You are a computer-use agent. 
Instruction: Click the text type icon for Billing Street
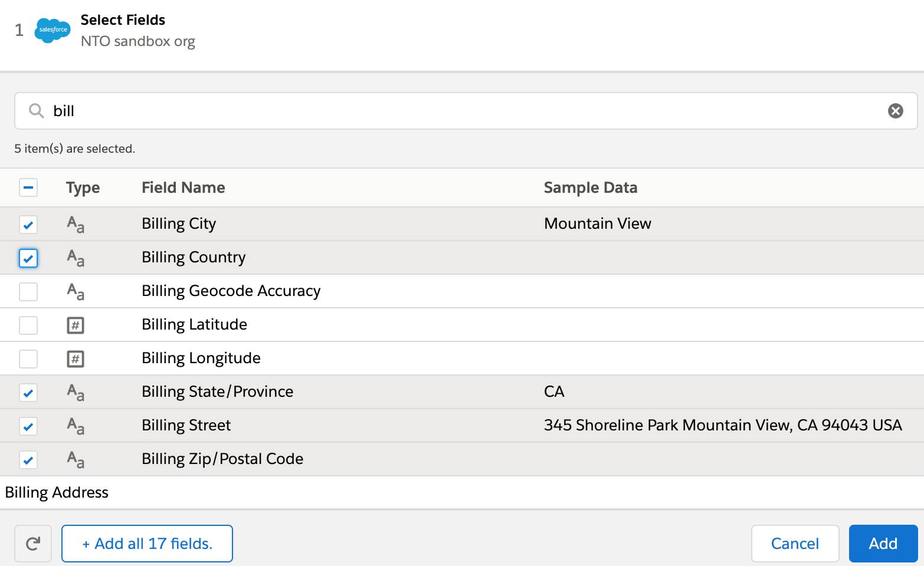pyautogui.click(x=76, y=426)
